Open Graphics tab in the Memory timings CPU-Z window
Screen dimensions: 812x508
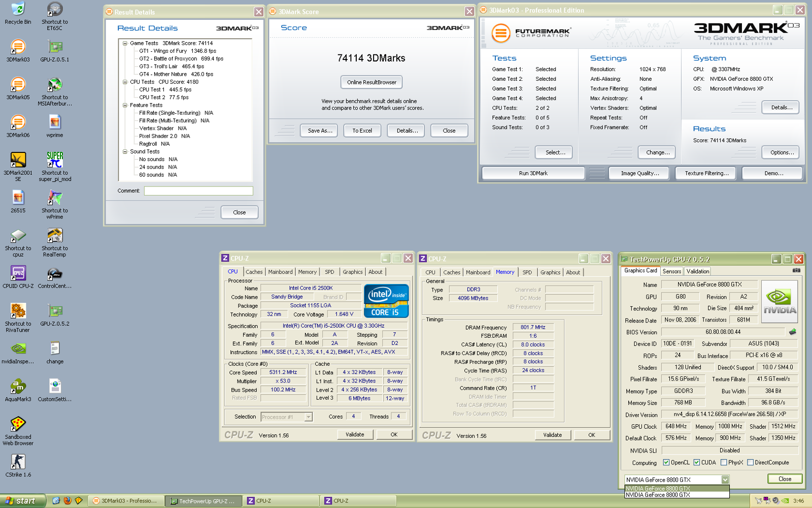(x=550, y=272)
